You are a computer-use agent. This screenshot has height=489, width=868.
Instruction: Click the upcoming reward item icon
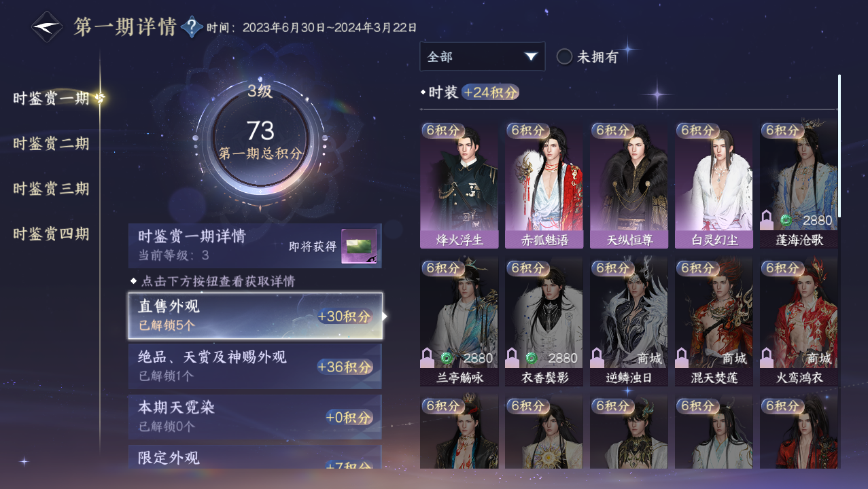(358, 247)
